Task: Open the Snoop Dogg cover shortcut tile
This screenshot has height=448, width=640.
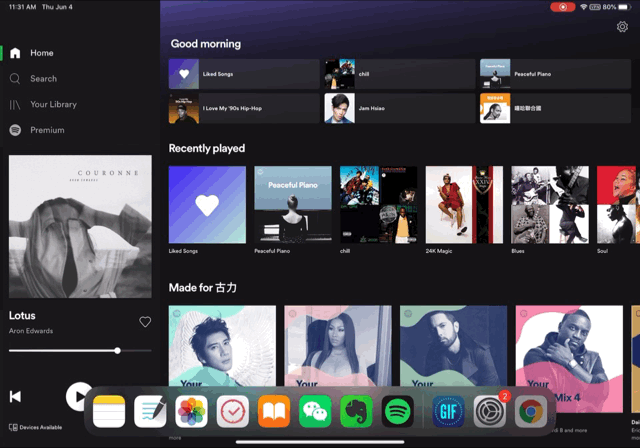Action: click(556, 108)
